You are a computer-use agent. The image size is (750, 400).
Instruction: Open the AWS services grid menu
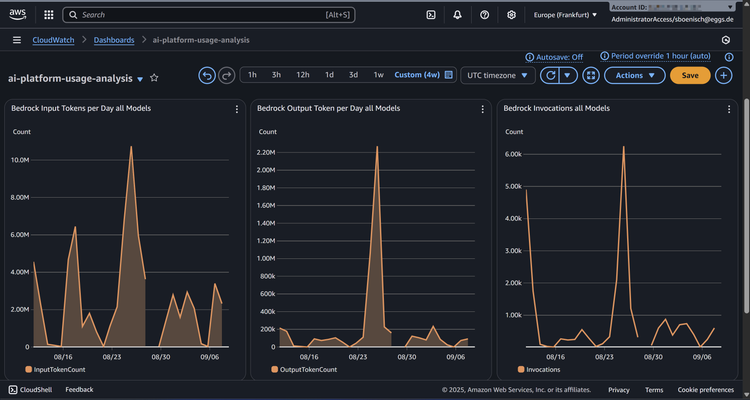(x=49, y=15)
